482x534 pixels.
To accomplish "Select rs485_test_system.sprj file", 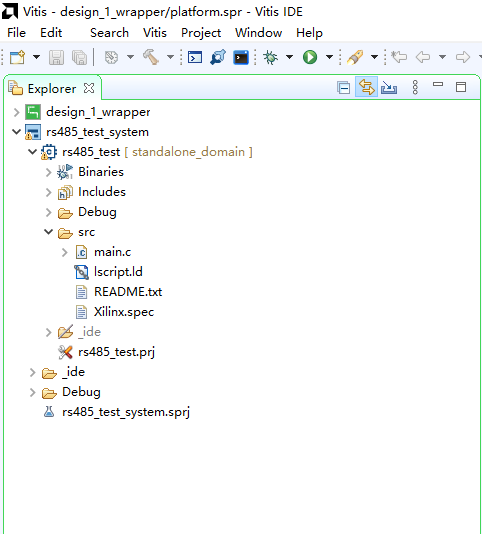I will pos(125,412).
